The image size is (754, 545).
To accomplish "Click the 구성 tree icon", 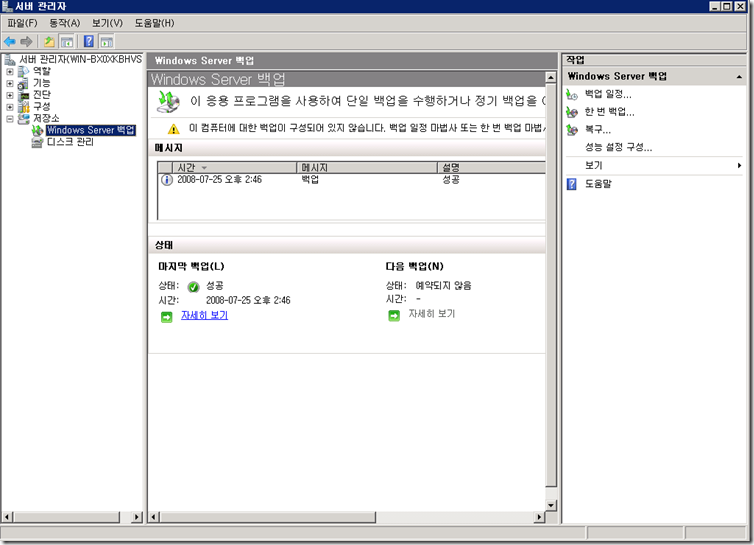I will click(x=24, y=107).
